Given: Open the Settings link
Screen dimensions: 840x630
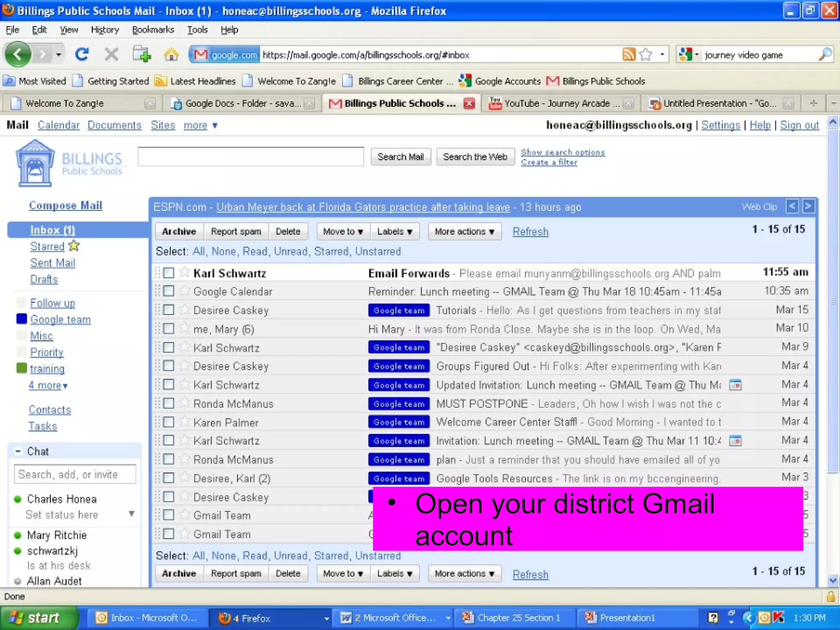Looking at the screenshot, I should tap(720, 125).
